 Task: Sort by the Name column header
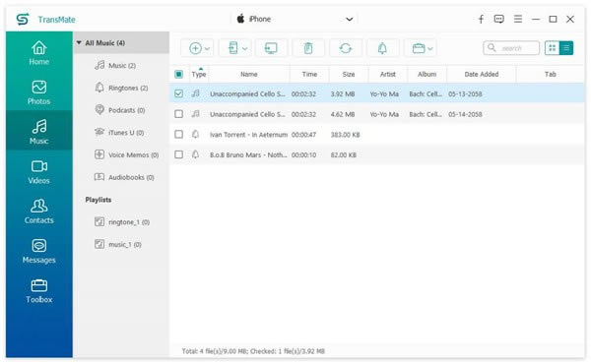click(x=249, y=74)
